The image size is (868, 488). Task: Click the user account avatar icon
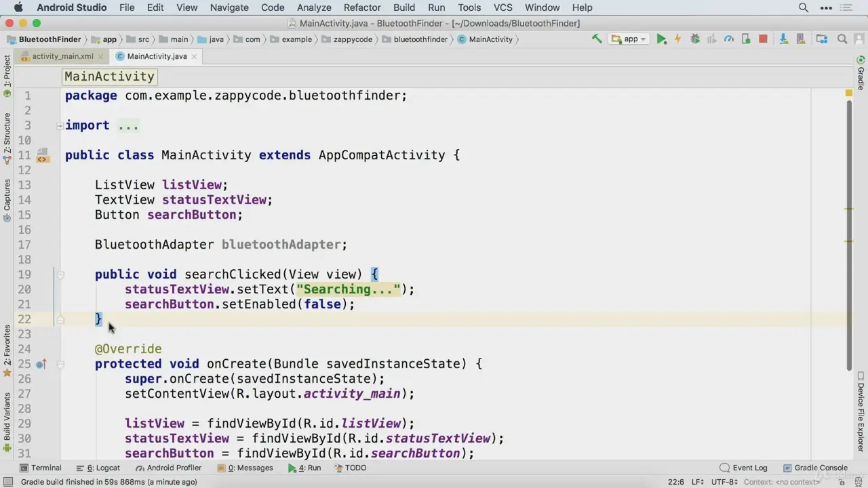860,39
